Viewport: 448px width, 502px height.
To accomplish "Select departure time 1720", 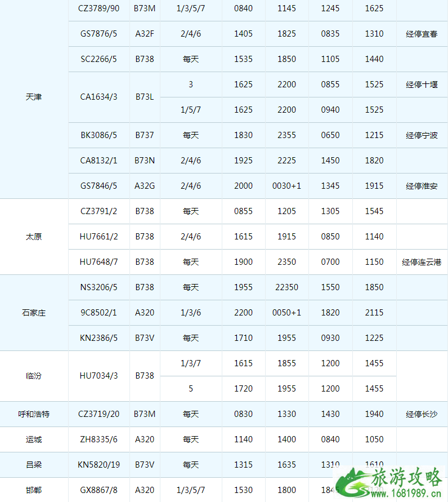I will coord(243,389).
